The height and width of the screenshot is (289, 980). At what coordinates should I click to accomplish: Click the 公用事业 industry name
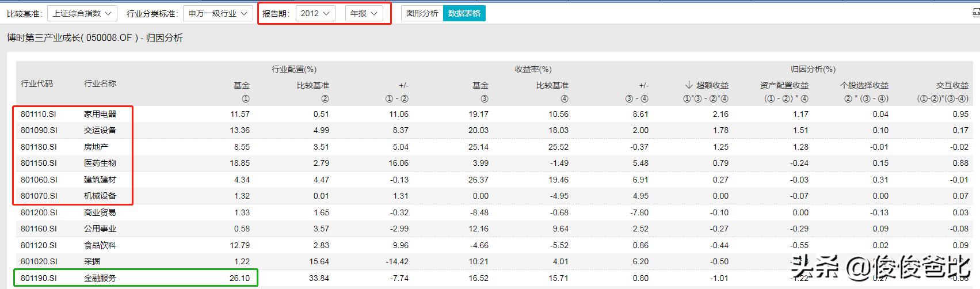100,229
